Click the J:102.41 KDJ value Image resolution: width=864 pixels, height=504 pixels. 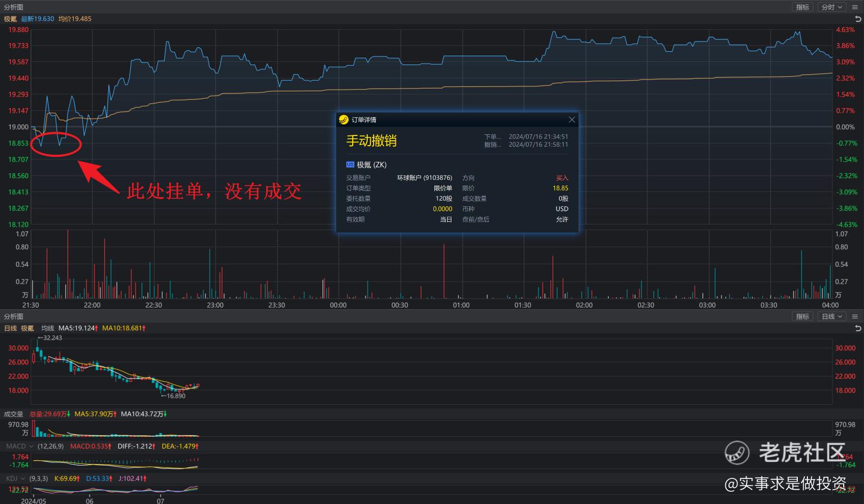pos(132,478)
